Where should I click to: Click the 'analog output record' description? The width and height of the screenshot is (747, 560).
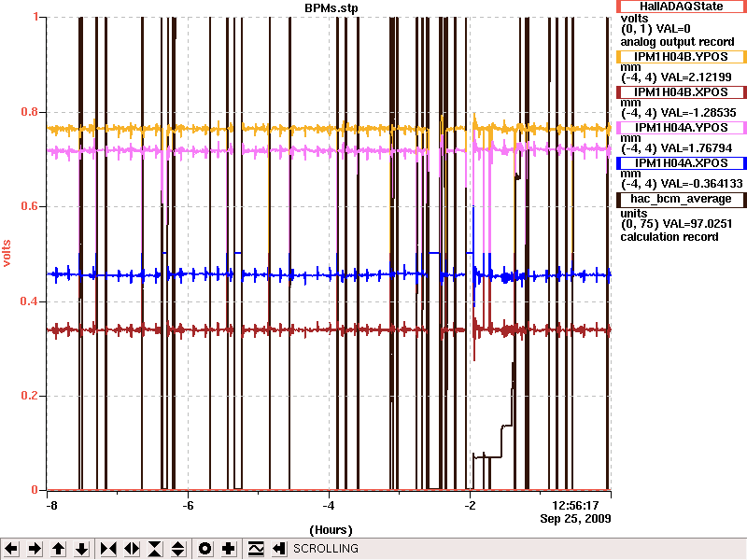point(678,42)
